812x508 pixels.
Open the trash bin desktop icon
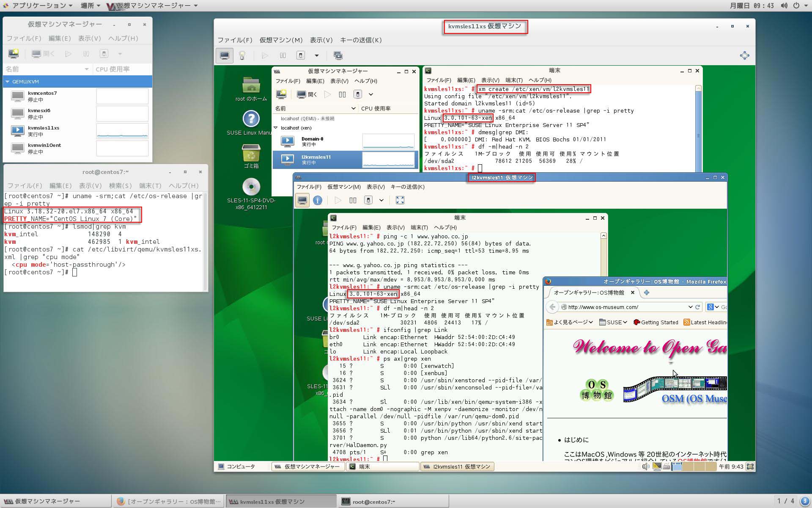[251, 156]
